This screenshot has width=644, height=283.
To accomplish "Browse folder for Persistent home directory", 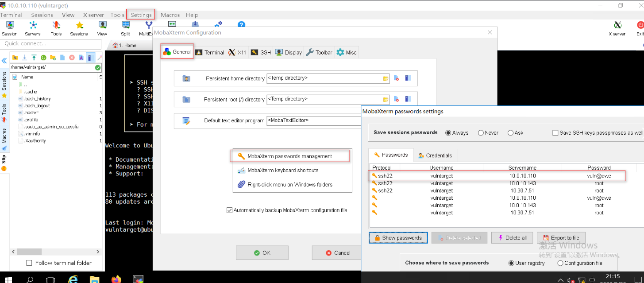I will click(386, 78).
